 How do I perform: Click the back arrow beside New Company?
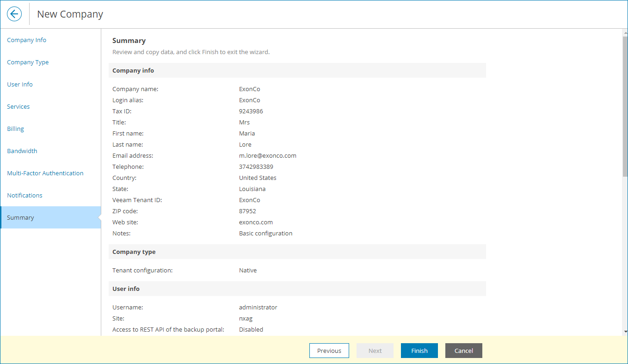[x=14, y=14]
